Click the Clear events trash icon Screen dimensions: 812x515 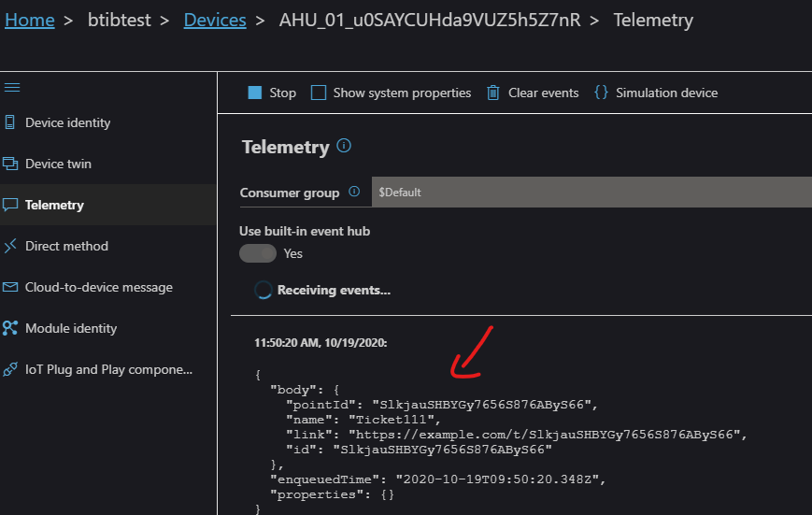(x=492, y=93)
